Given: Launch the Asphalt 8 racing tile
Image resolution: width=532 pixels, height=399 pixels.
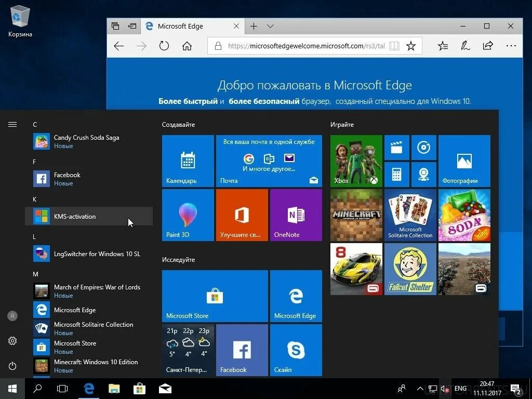Looking at the screenshot, I should pyautogui.click(x=356, y=269).
